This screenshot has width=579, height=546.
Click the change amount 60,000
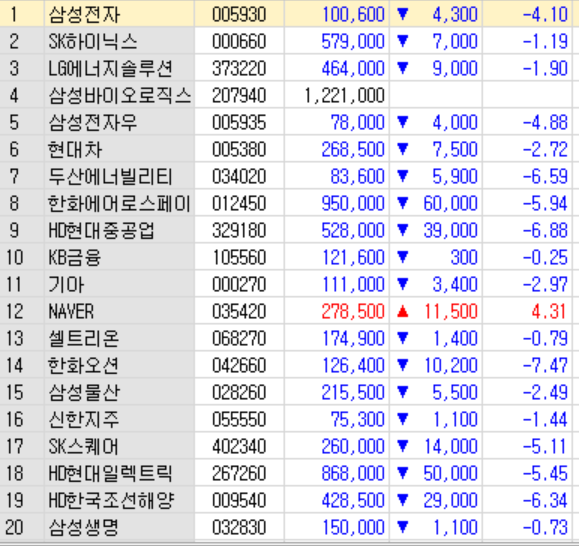450,203
